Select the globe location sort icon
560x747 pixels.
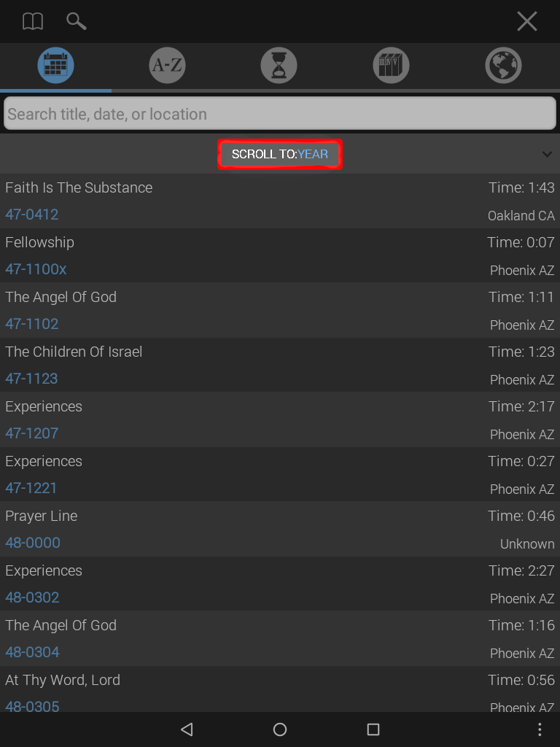(x=503, y=65)
